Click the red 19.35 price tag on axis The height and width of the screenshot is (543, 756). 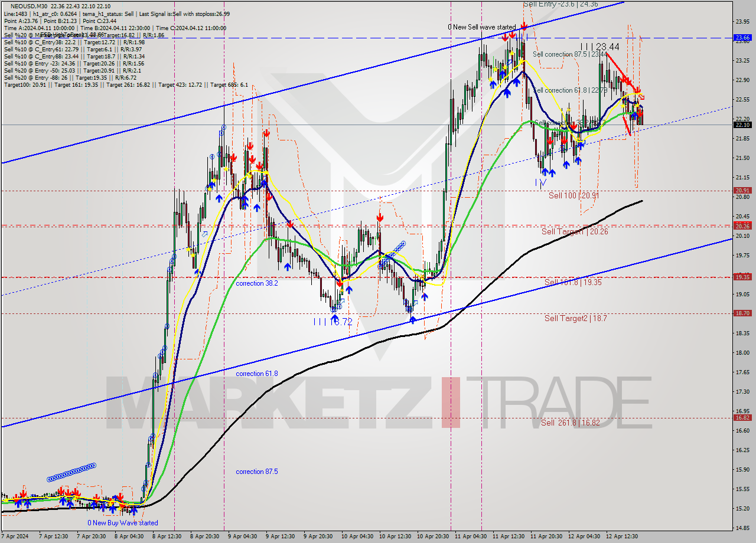point(742,277)
